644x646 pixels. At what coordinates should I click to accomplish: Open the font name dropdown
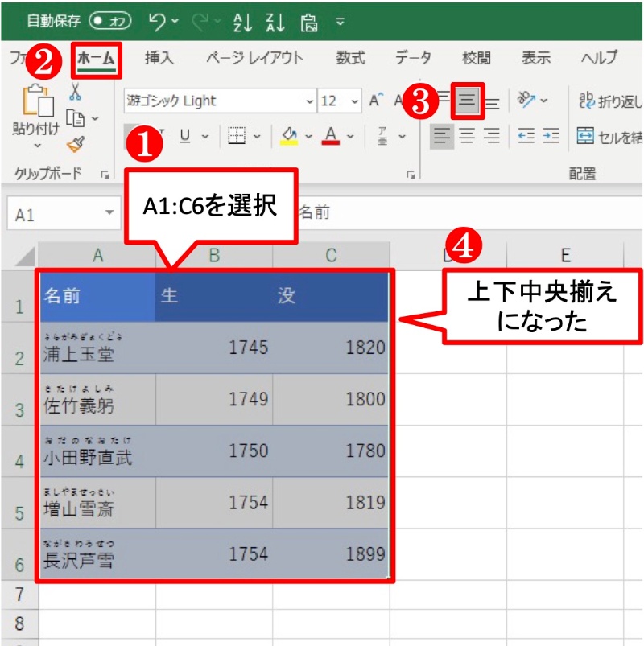pyautogui.click(x=310, y=101)
